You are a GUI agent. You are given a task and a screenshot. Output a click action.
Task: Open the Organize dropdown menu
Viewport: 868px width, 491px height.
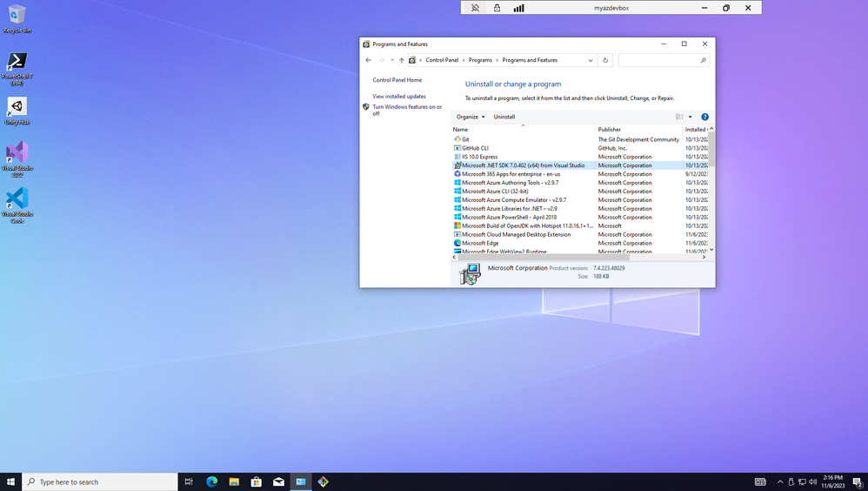pos(471,117)
